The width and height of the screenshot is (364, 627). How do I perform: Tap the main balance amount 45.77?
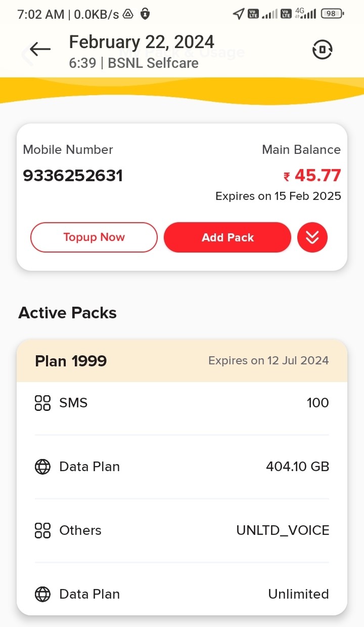(317, 176)
